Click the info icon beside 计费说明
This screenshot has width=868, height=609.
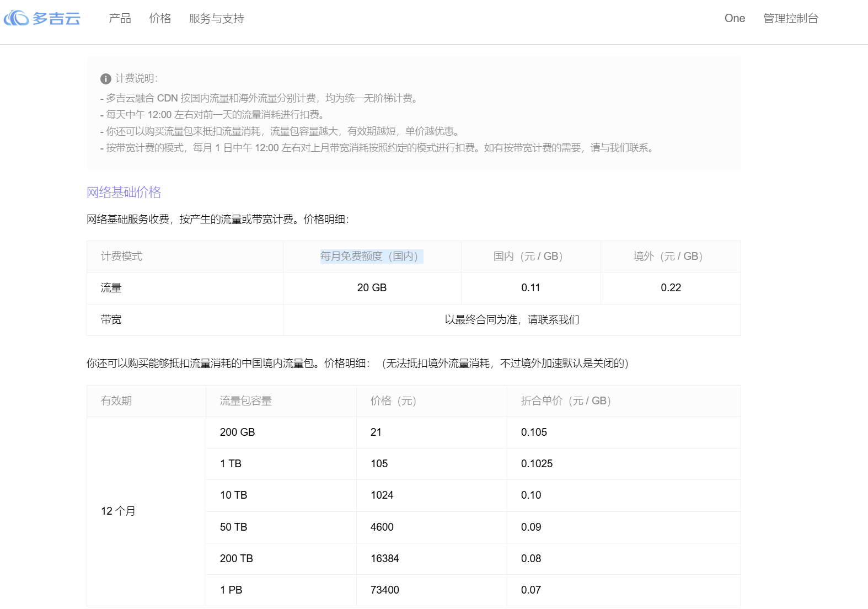tap(106, 79)
